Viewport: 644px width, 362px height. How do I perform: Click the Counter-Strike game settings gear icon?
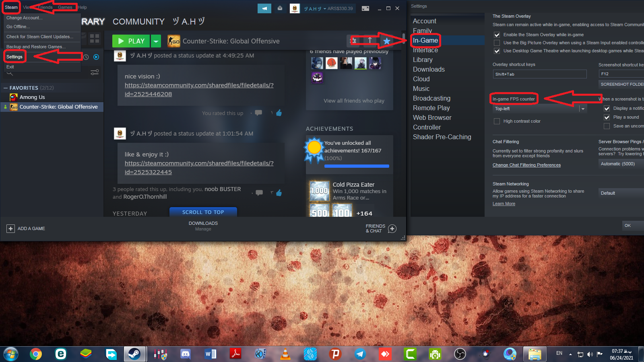[x=353, y=41]
